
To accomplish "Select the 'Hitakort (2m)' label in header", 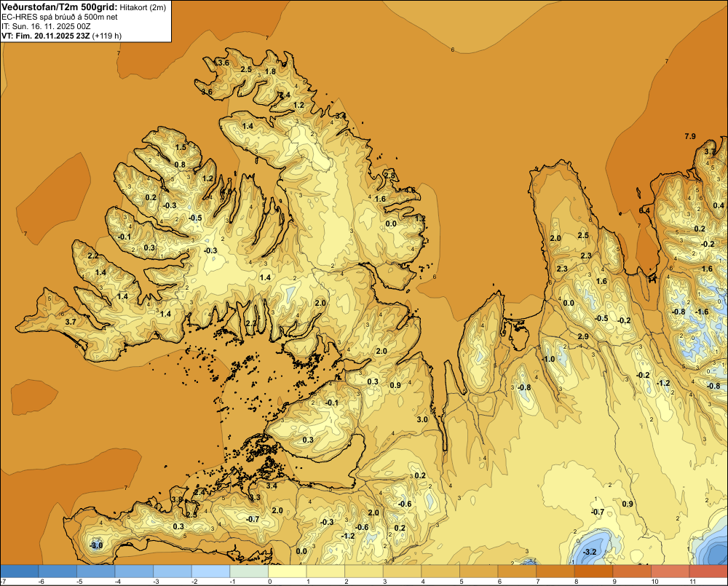I will tap(143, 7).
